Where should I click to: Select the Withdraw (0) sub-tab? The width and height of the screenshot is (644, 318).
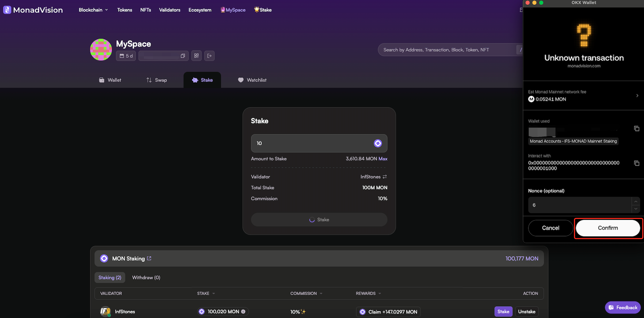146,278
